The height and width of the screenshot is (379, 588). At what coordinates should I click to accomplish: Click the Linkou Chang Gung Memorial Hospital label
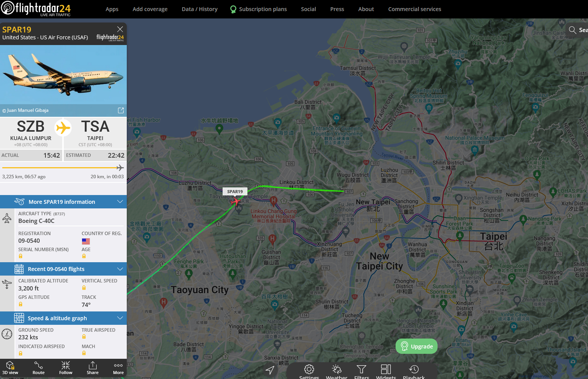(273, 216)
